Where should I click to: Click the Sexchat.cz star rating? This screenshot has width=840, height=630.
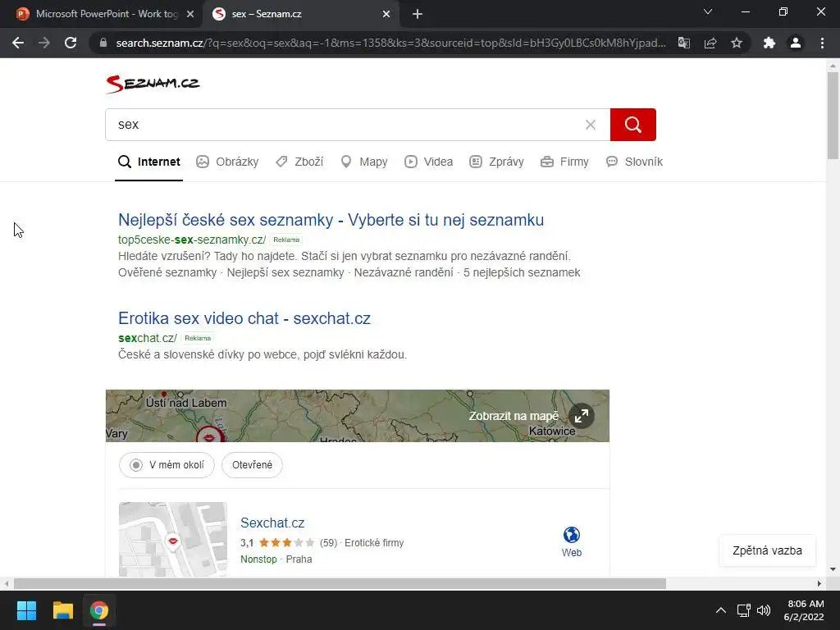tap(286, 543)
